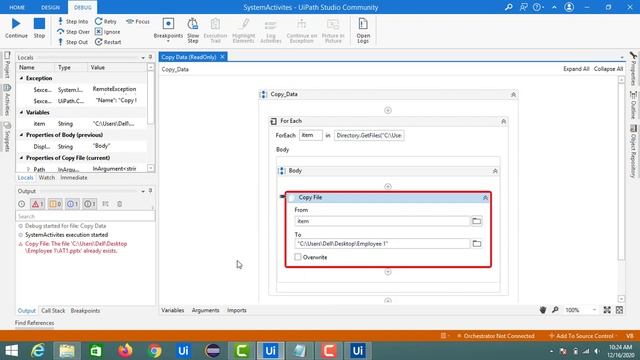This screenshot has height=360, width=640.
Task: Click Retry in the debug ribbon
Action: pyautogui.click(x=106, y=21)
